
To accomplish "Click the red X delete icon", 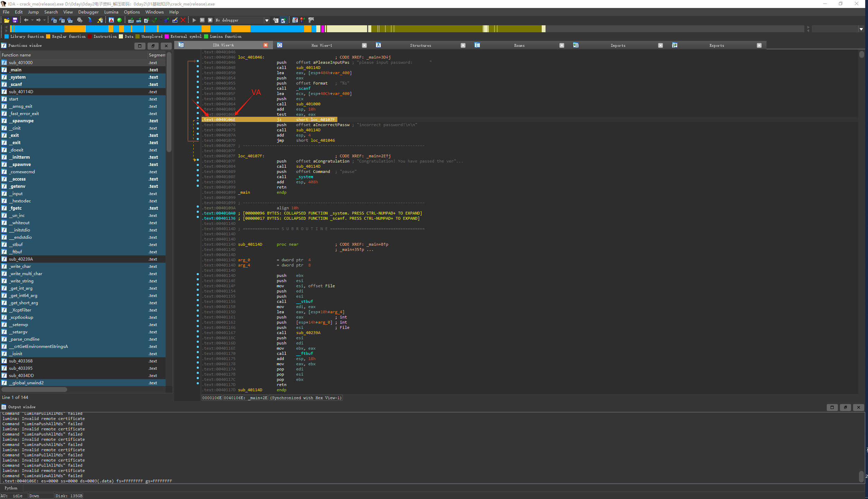I will (x=183, y=20).
